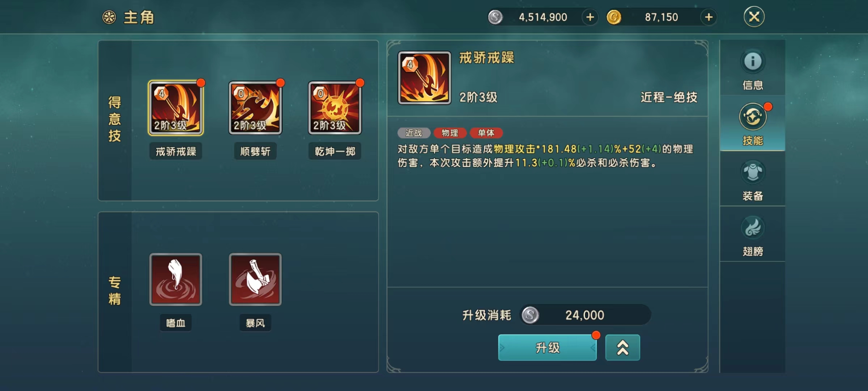Open the 信息 info tab
868x391 pixels.
click(753, 69)
